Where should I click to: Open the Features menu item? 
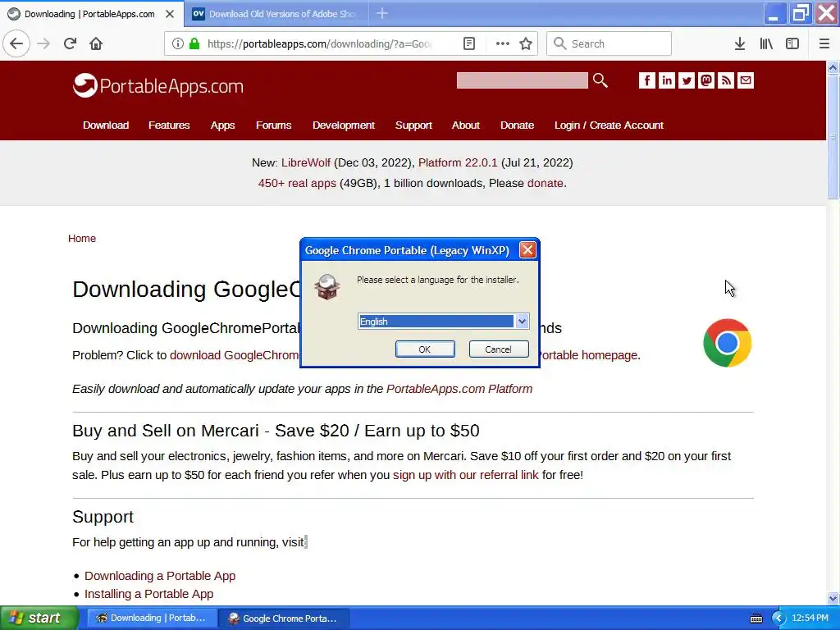click(169, 126)
